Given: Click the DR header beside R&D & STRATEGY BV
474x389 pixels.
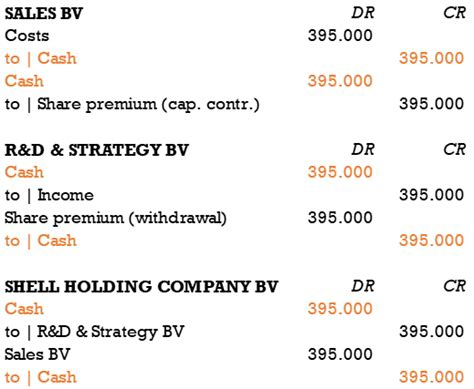Looking at the screenshot, I should tap(363, 150).
